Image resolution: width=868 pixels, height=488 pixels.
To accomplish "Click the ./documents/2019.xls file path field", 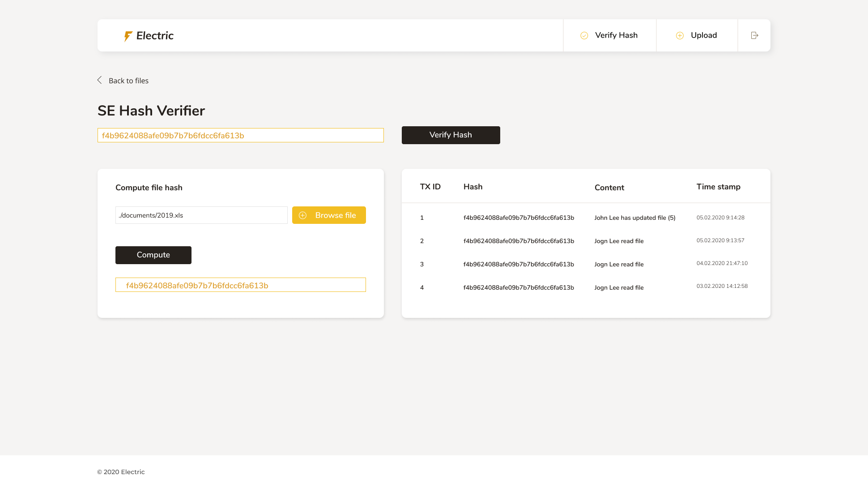I will (x=201, y=215).
